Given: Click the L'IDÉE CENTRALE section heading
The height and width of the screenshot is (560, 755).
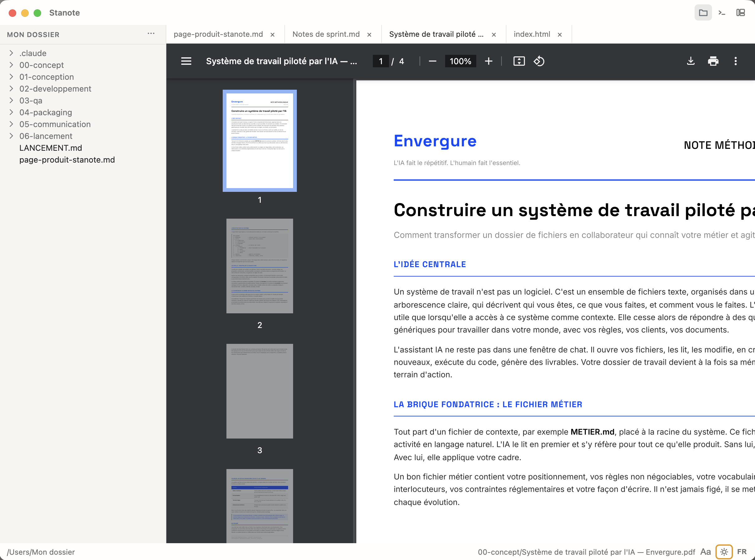Looking at the screenshot, I should (430, 264).
